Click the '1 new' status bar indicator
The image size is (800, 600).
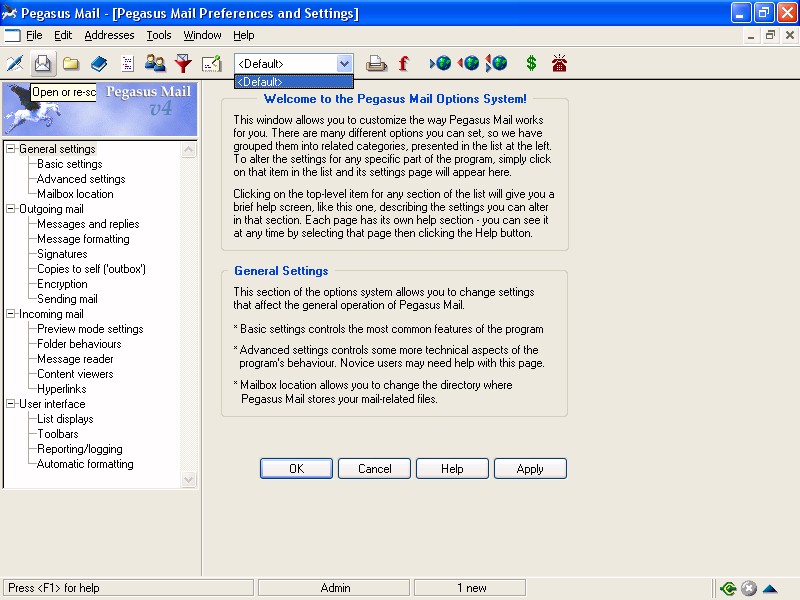click(x=470, y=588)
